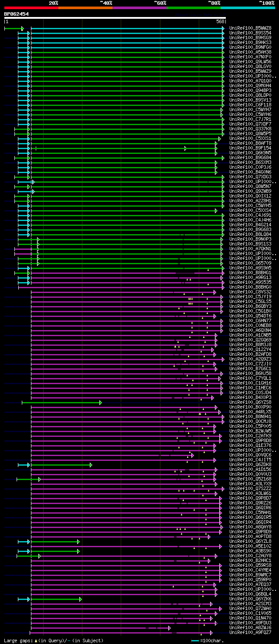
Task: Select the UniRef100_A4RLX5 label
Action: coord(250,412)
